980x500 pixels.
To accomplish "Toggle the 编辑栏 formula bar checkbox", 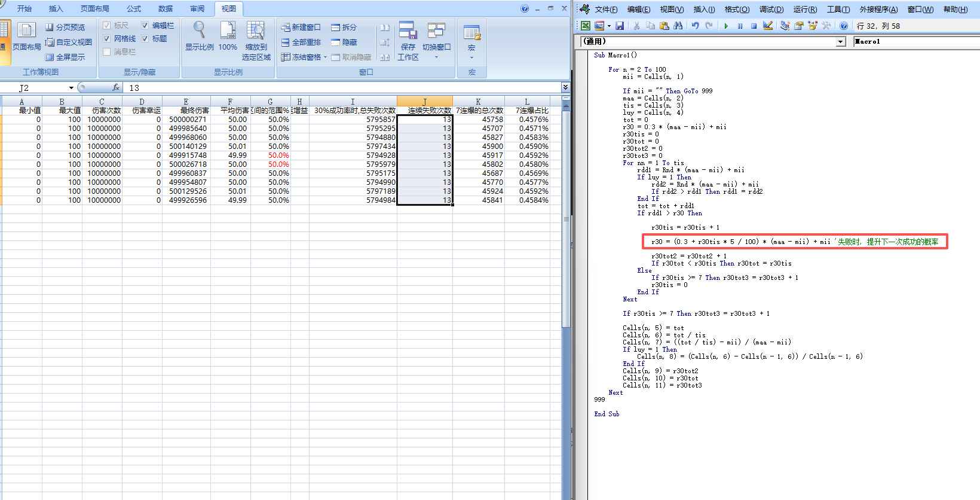I will point(145,26).
